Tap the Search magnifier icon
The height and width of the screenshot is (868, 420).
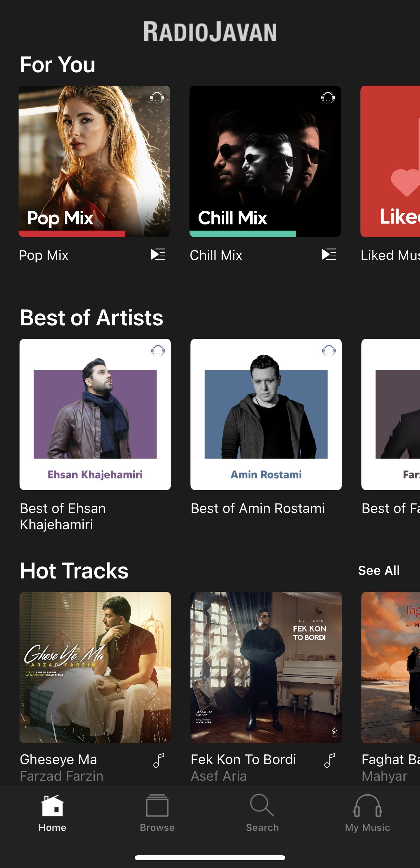(262, 806)
